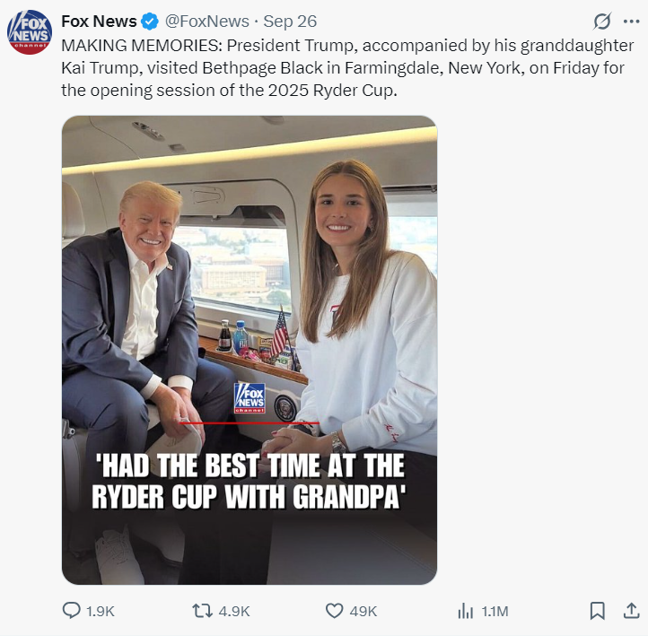Click the Fox News profile avatar
The height and width of the screenshot is (644, 648).
pyautogui.click(x=30, y=32)
